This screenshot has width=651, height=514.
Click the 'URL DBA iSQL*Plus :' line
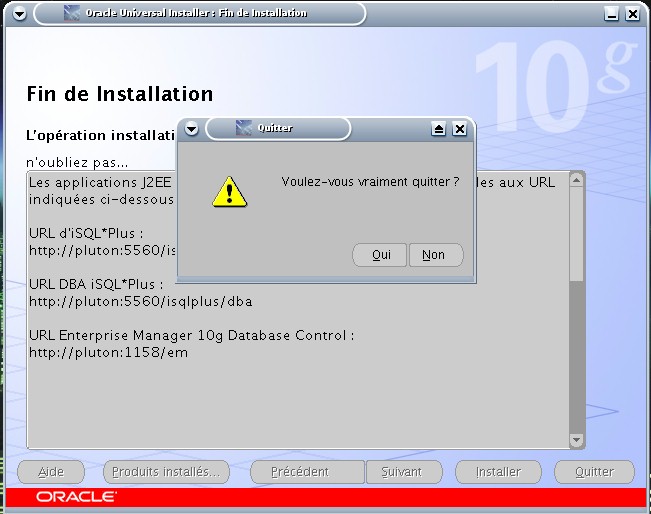(x=96, y=284)
